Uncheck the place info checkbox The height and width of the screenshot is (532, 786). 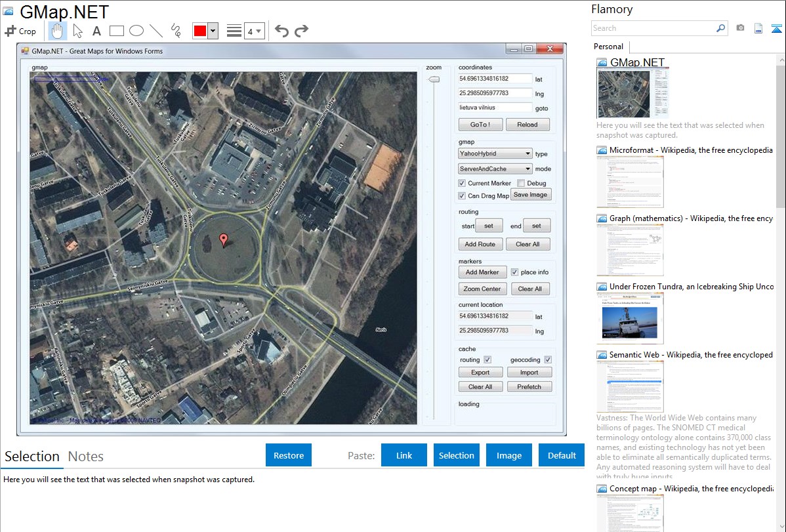pos(514,272)
